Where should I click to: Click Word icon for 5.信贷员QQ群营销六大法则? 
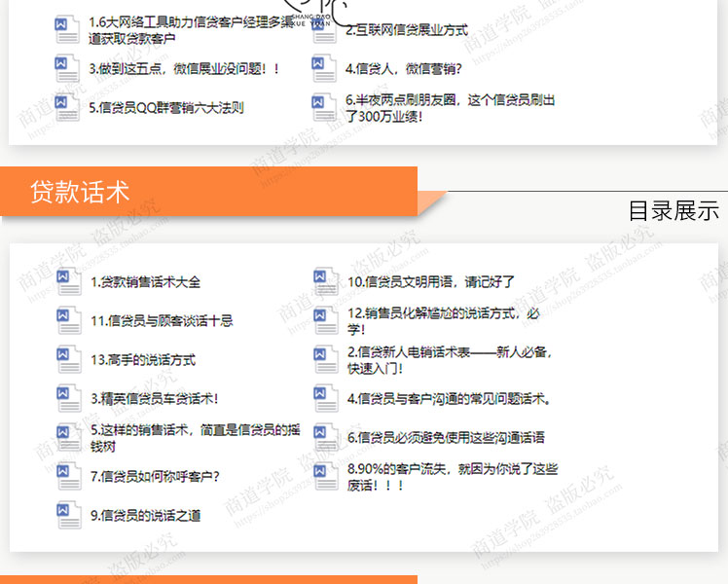pyautogui.click(x=67, y=107)
